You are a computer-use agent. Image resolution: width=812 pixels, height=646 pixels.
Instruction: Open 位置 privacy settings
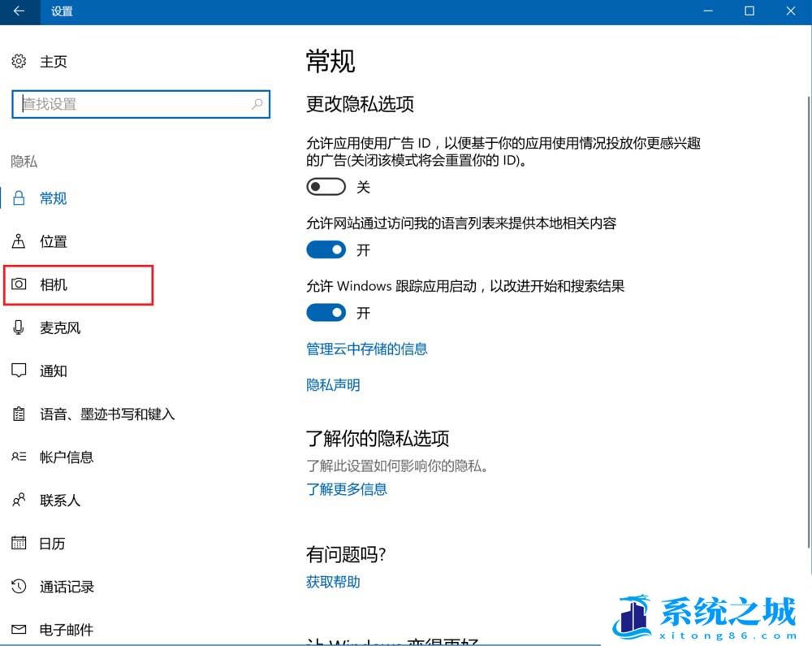pyautogui.click(x=54, y=241)
